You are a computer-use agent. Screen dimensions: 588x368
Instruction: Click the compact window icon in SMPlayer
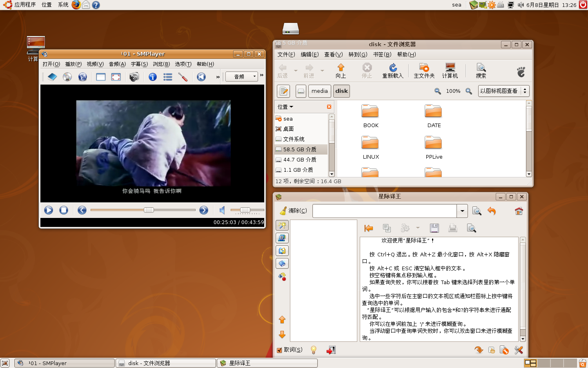[101, 77]
